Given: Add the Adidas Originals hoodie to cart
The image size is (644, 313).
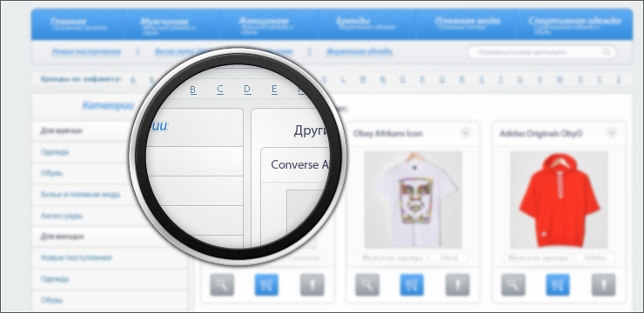Looking at the screenshot, I should [558, 284].
